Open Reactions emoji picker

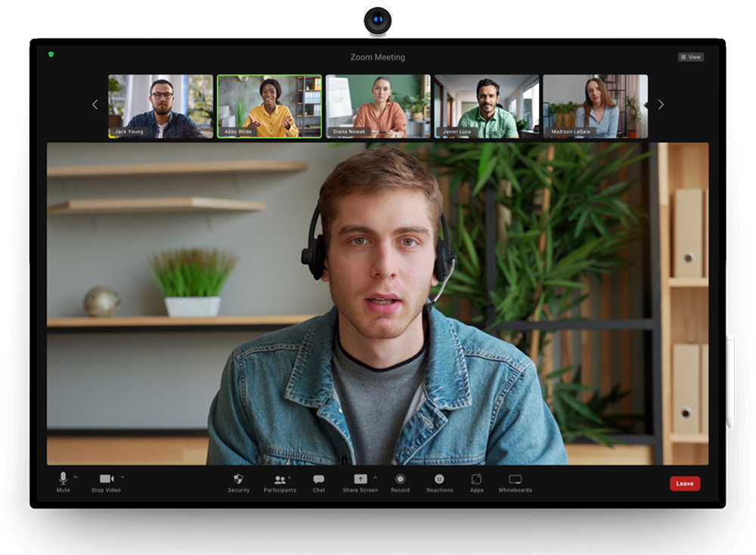439,482
